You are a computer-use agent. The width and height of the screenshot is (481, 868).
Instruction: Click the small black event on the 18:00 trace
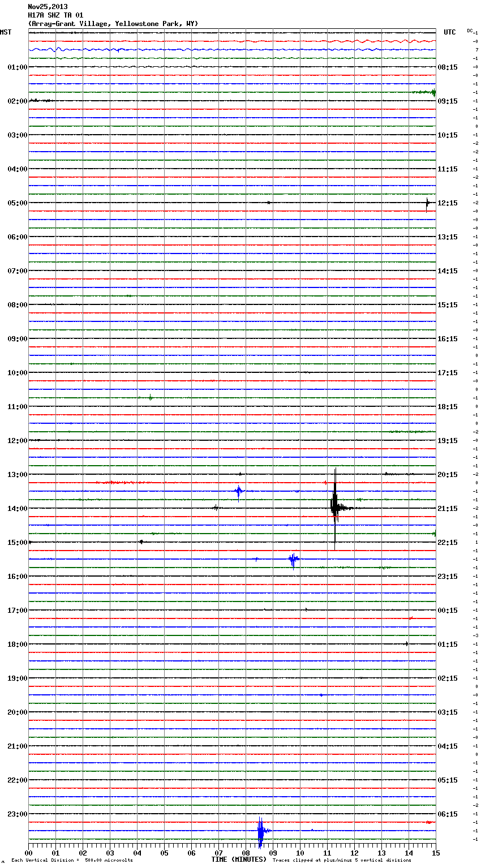(x=406, y=644)
